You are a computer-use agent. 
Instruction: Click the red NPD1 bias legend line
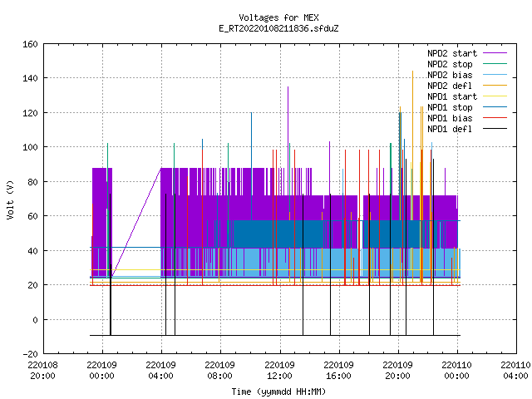495,118
